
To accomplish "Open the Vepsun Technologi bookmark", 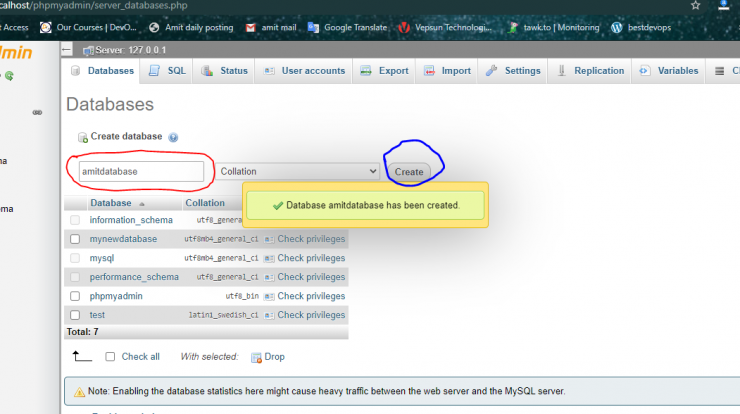I will click(445, 27).
